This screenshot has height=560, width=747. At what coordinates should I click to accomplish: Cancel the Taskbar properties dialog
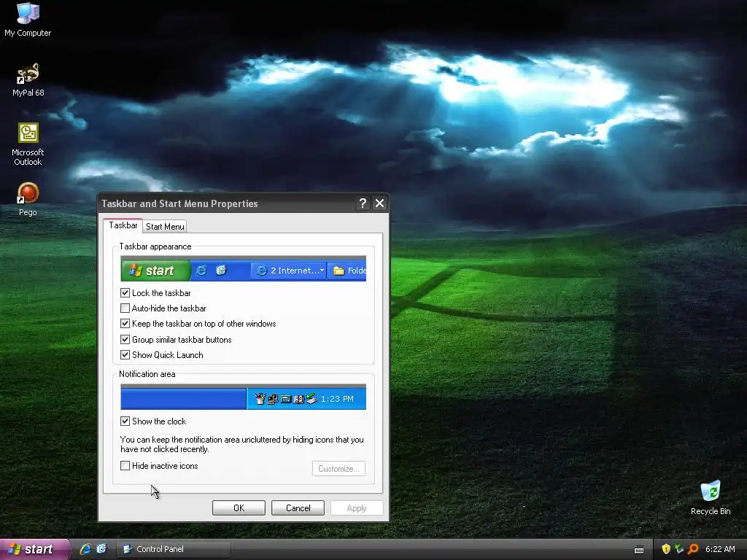[x=298, y=508]
